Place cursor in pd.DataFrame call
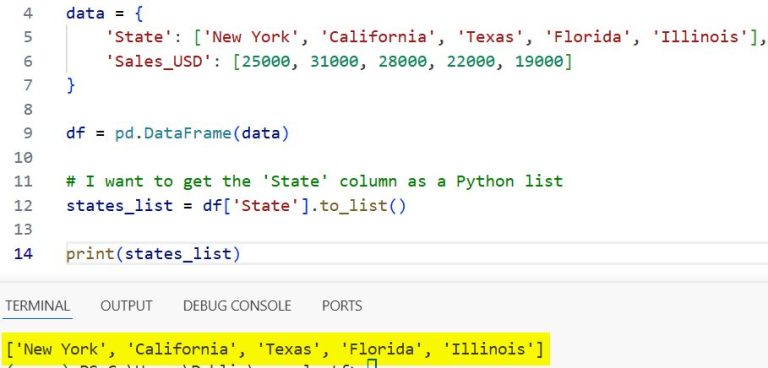The image size is (768, 368). (202, 133)
